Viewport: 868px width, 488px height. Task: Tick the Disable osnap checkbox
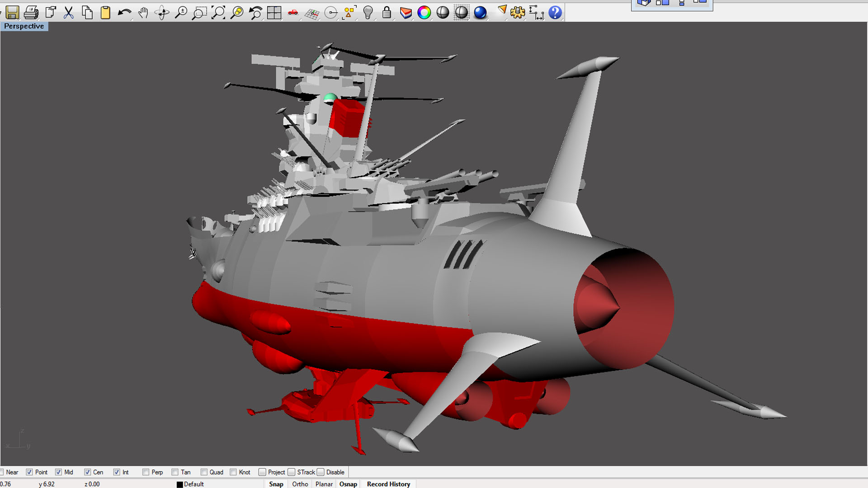click(321, 472)
